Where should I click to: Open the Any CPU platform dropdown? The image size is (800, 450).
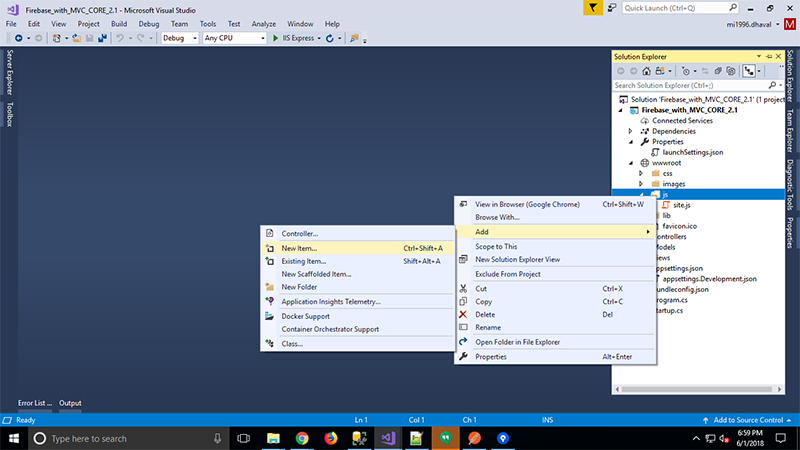point(232,38)
